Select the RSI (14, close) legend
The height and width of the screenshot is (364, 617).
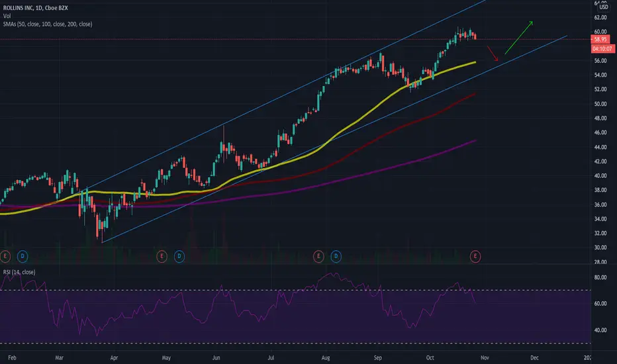19,272
